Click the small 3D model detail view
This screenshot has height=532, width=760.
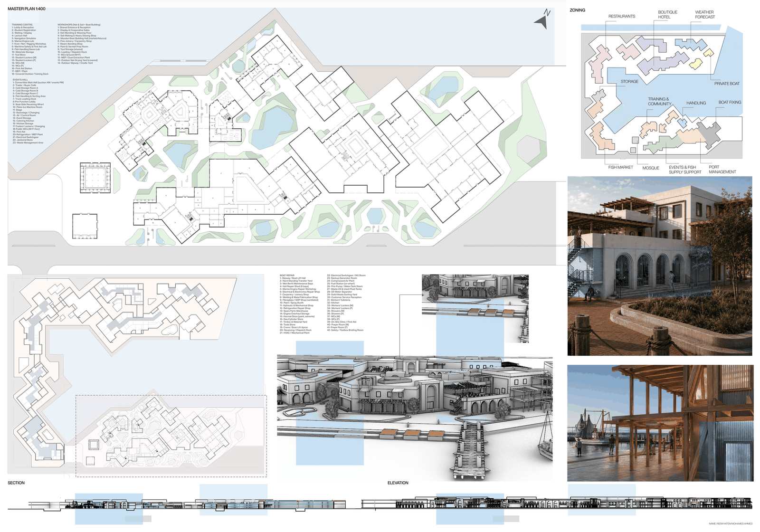(475, 308)
